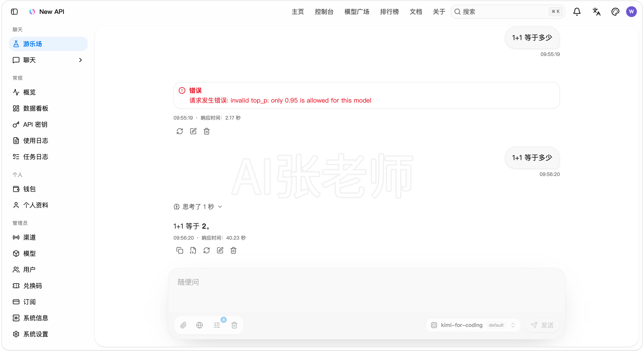Open 概览 in the sidebar
The image size is (644, 352).
pyautogui.click(x=48, y=92)
